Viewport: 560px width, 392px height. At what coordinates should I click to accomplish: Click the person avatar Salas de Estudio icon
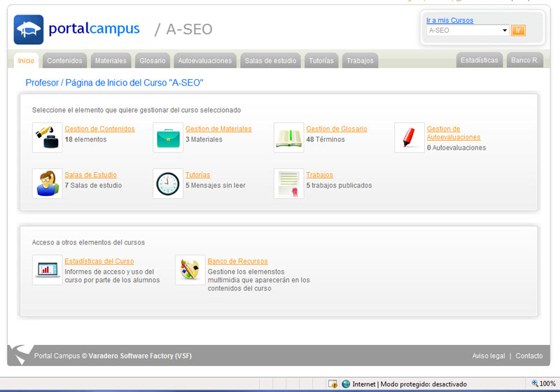47,183
